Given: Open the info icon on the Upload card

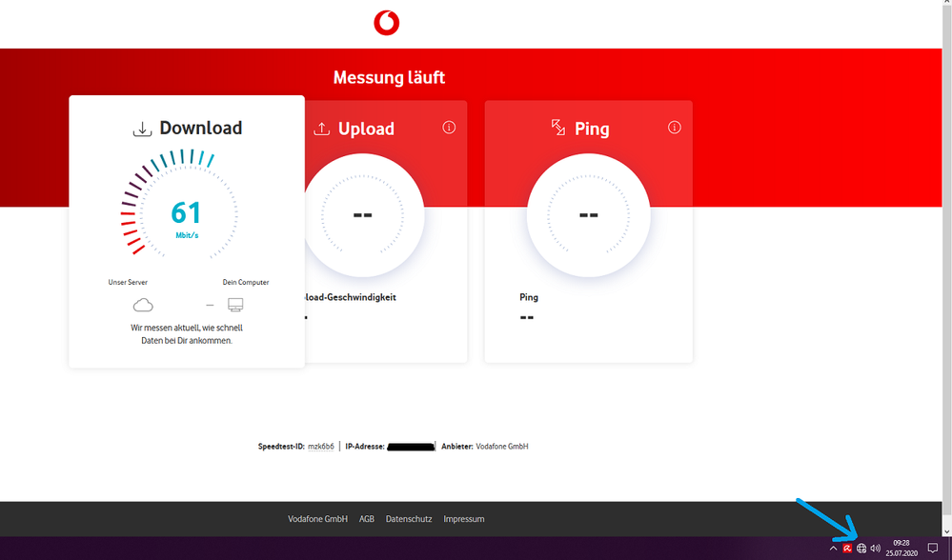Looking at the screenshot, I should [449, 127].
